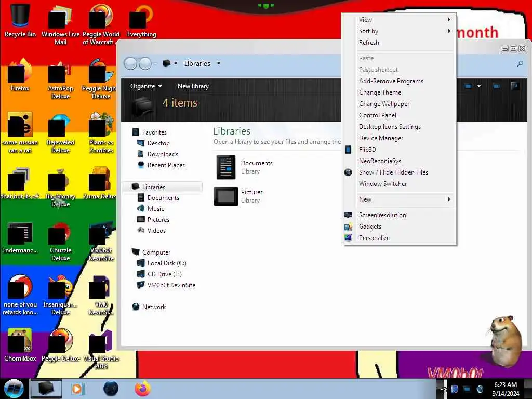This screenshot has width=532, height=399.
Task: Open Control Panel from the context menu
Action: click(x=398, y=115)
